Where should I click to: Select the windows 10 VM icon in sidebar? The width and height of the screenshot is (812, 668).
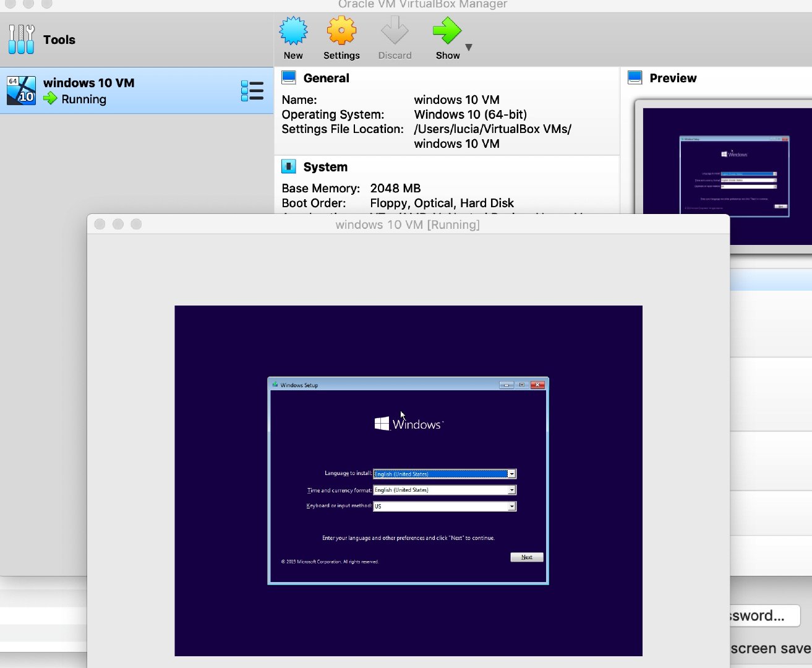click(x=22, y=90)
